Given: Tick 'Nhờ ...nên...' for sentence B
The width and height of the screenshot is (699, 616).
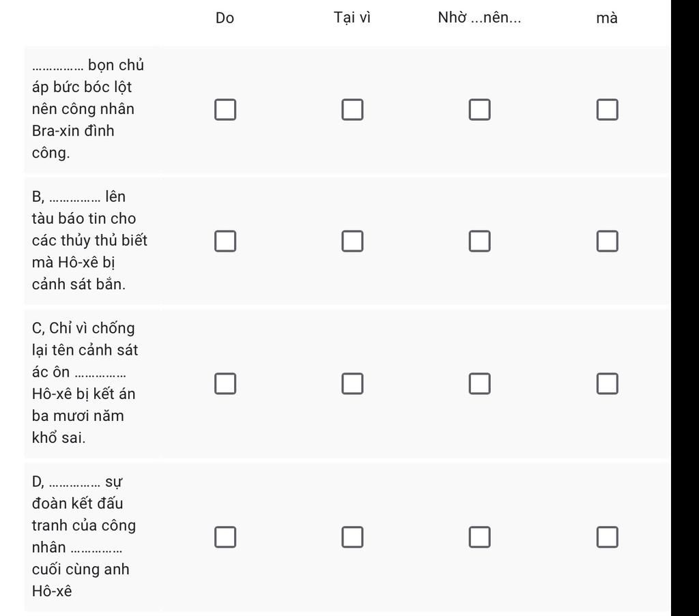Looking at the screenshot, I should [x=480, y=241].
